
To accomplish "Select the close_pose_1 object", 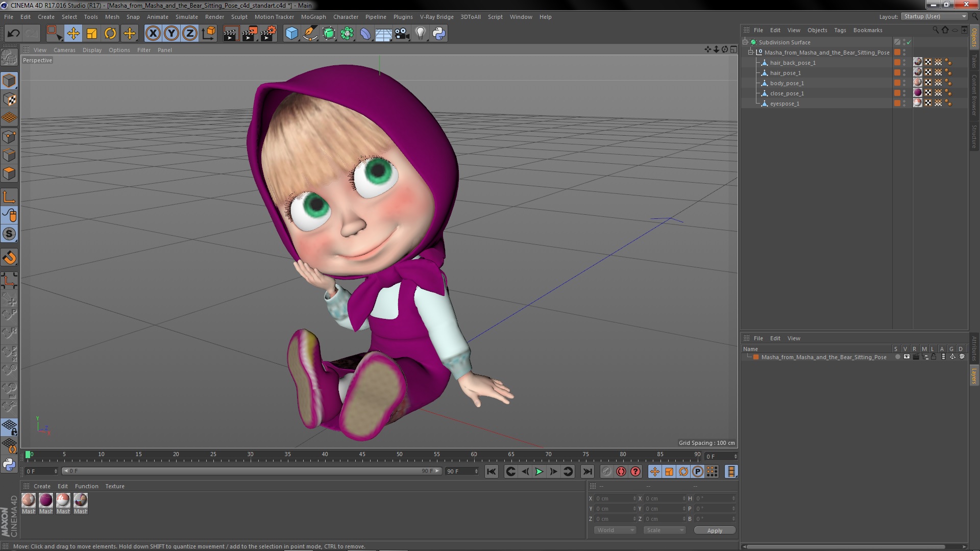I will (x=787, y=93).
